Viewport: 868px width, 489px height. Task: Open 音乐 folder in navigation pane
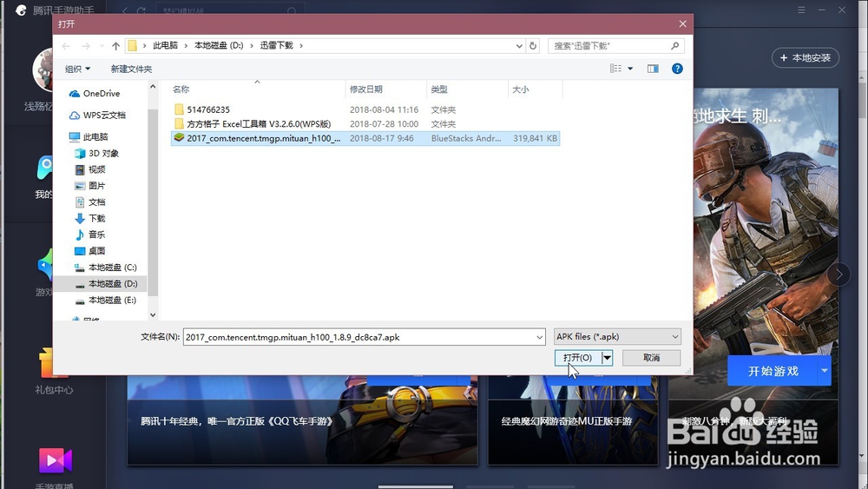coord(90,235)
